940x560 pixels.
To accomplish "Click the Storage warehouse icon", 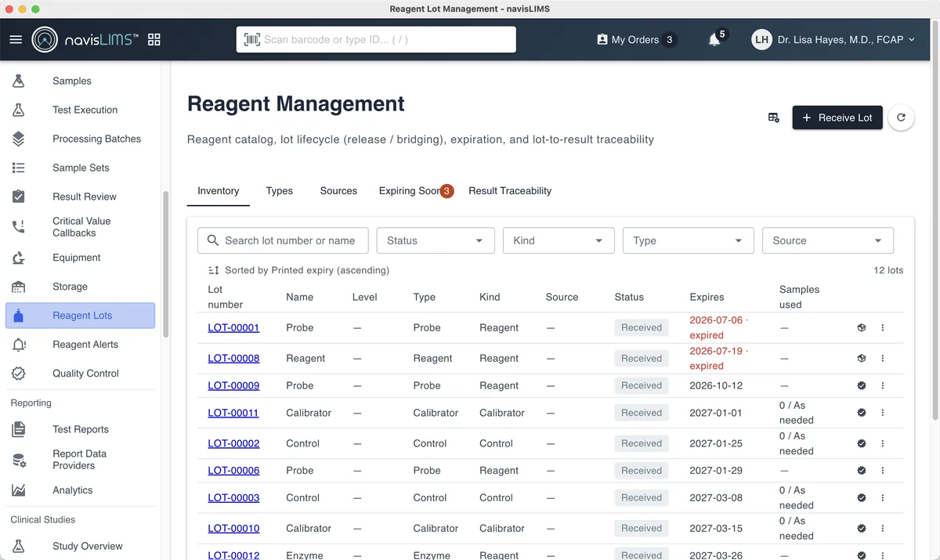I will point(19,287).
